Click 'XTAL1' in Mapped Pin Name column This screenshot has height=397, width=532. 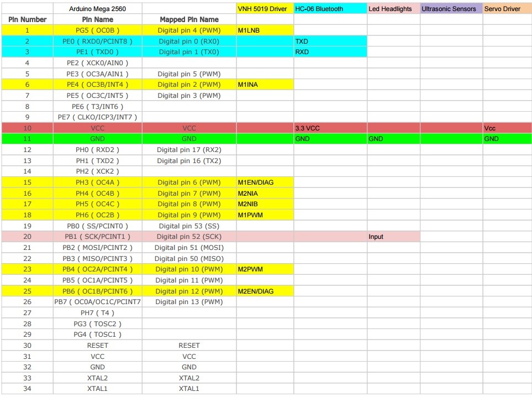tap(189, 389)
